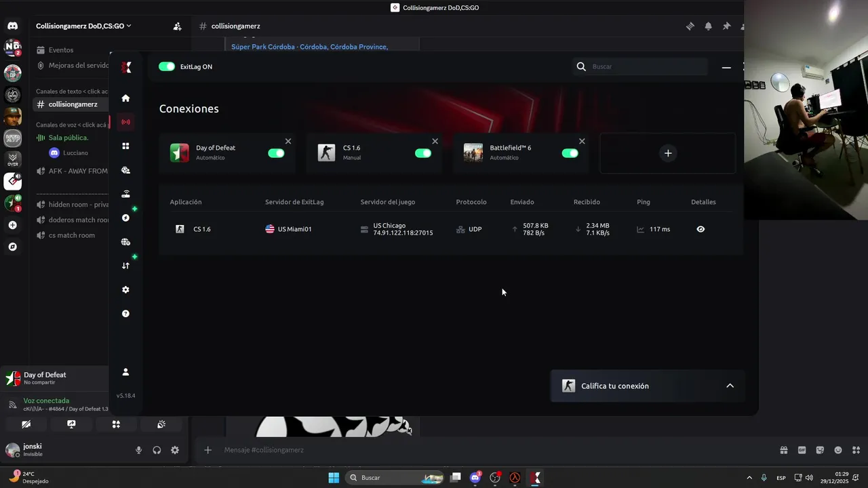The width and height of the screenshot is (868, 488).
Task: Open the apps grid icon in ExitLag sidebar
Action: [x=125, y=146]
